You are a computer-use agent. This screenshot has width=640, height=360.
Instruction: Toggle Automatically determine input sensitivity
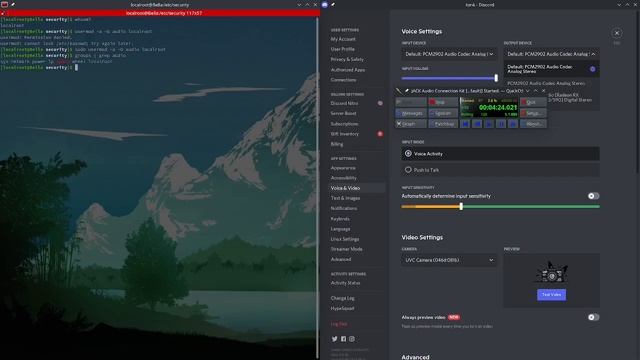(x=593, y=196)
